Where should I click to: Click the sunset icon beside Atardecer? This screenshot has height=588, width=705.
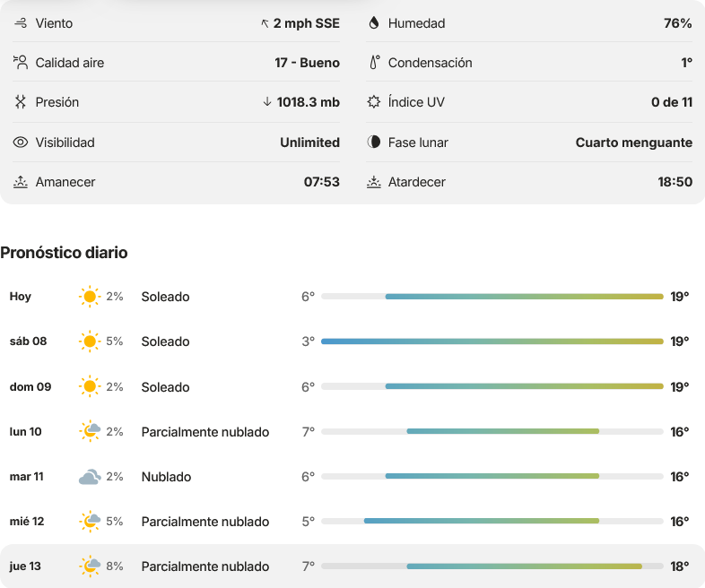tap(374, 182)
